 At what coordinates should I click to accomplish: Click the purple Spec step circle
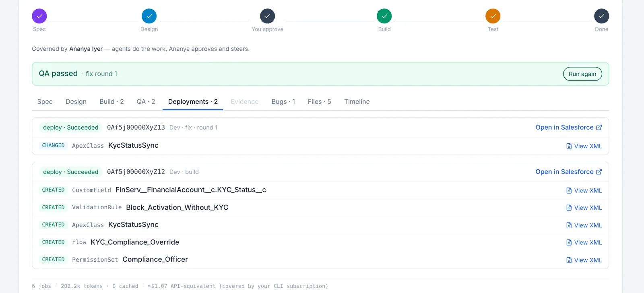click(x=39, y=16)
